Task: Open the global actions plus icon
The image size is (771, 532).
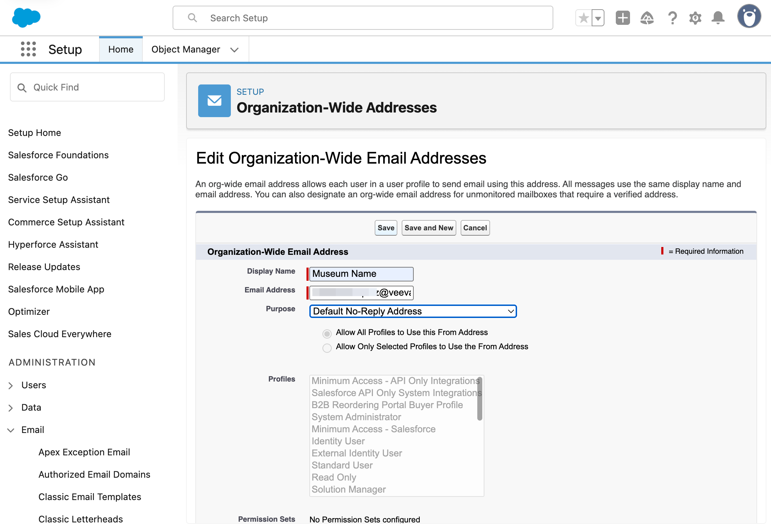Action: 623,18
